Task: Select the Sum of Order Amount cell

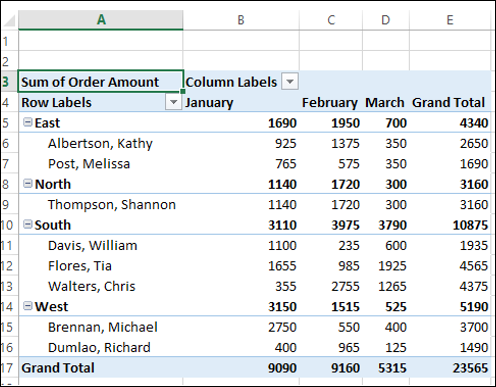Action: pos(101,82)
